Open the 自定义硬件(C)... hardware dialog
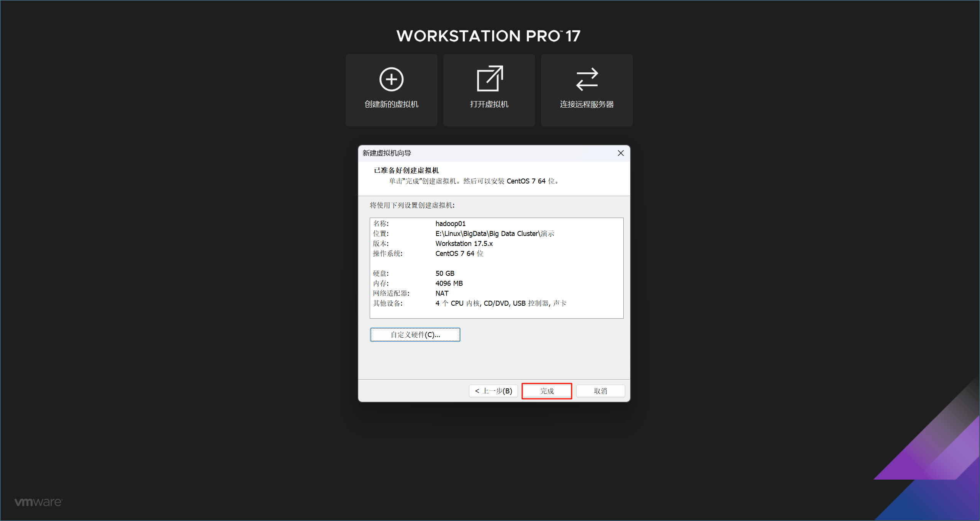The width and height of the screenshot is (980, 521). (x=415, y=334)
